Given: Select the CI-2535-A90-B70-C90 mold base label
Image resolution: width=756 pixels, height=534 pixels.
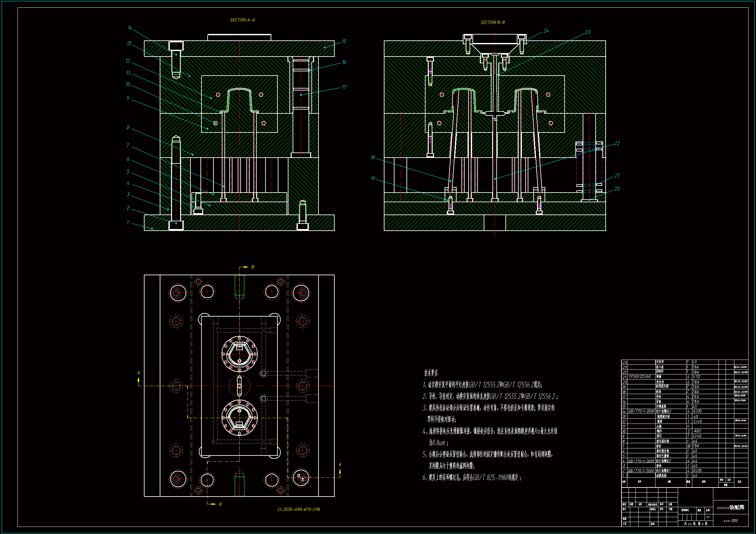Looking at the screenshot, I should (x=298, y=509).
